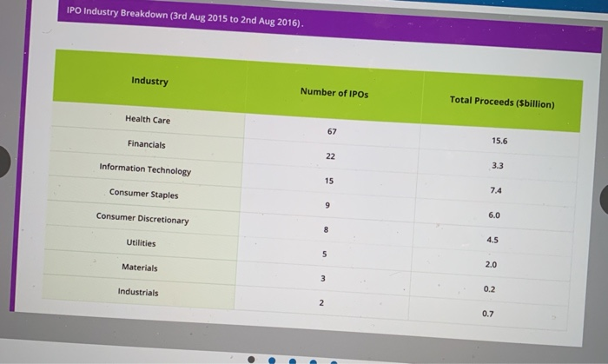
Task: Click 'Total Proceeds ($billion)' column header
Action: [502, 102]
